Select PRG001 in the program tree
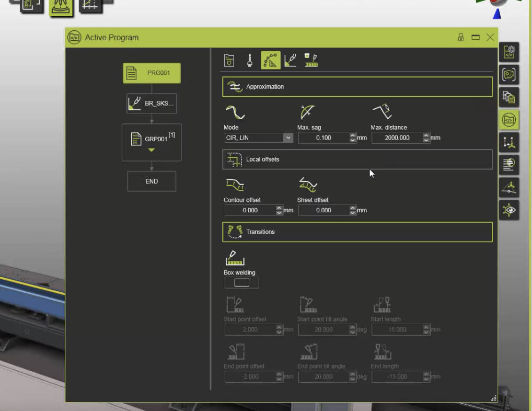Image resolution: width=532 pixels, height=411 pixels. click(x=152, y=73)
